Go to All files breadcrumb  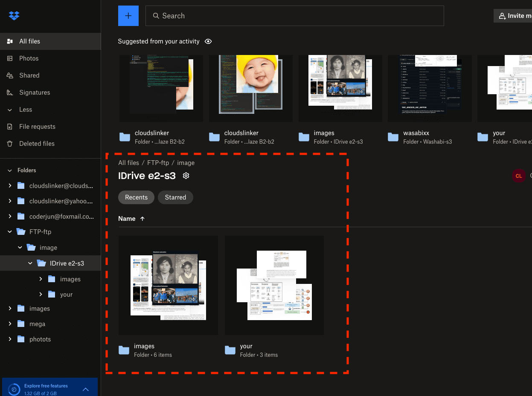[129, 163]
